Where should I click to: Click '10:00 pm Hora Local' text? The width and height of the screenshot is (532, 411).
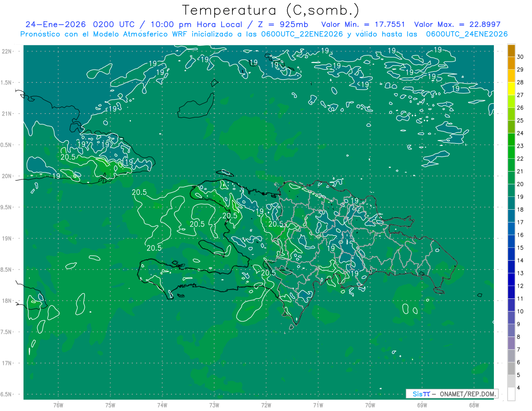click(x=196, y=24)
